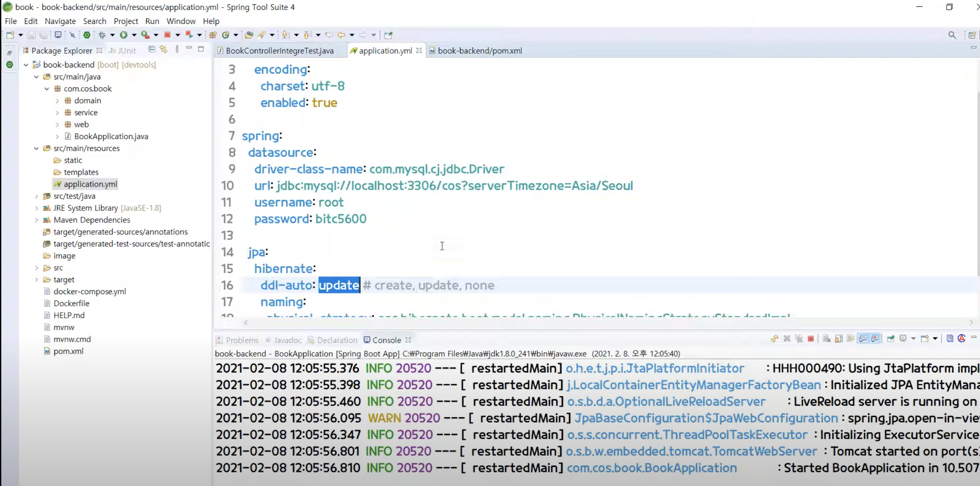Click the Clear Console icon
The width and height of the screenshot is (980, 486).
pyautogui.click(x=827, y=339)
